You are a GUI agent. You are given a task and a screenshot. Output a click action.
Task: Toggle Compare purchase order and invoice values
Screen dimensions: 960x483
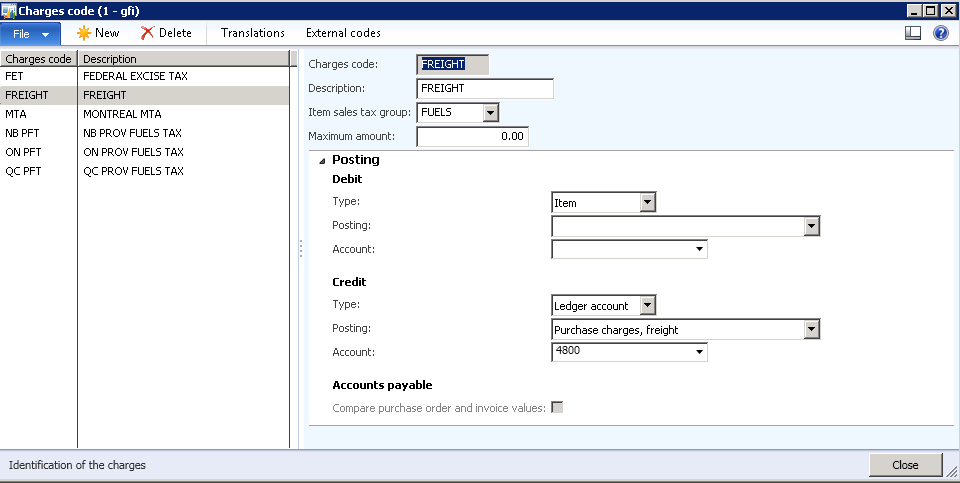click(557, 407)
